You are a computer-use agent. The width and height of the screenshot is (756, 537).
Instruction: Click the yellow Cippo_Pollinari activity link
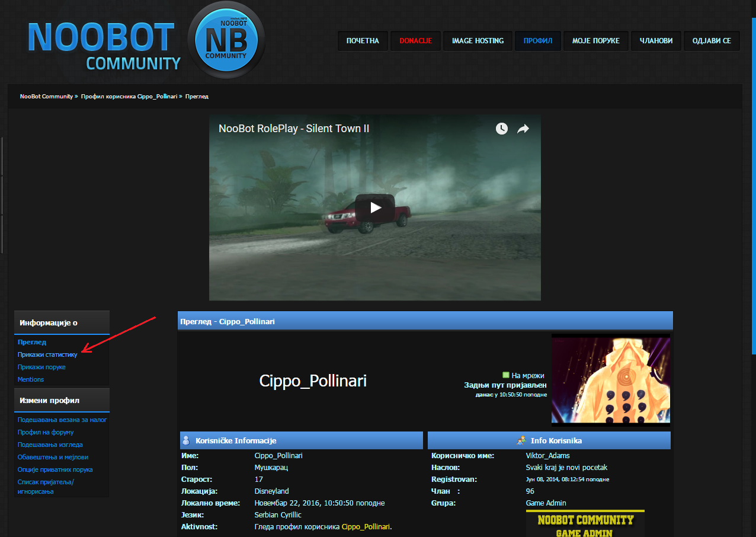click(366, 526)
